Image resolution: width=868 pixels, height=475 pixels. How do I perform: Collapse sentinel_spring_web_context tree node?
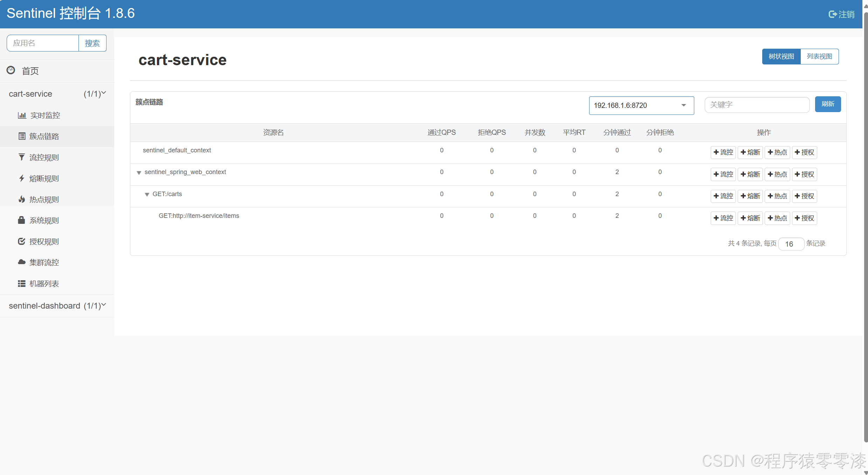(139, 173)
